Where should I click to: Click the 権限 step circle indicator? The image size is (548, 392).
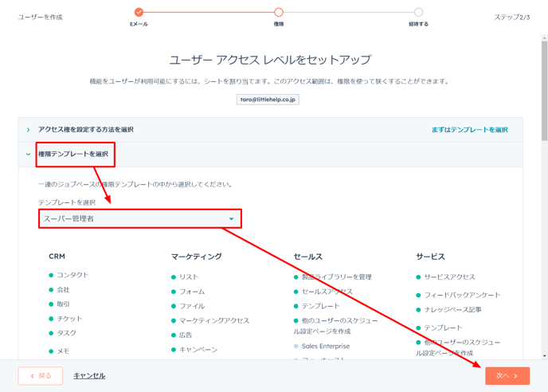click(279, 12)
